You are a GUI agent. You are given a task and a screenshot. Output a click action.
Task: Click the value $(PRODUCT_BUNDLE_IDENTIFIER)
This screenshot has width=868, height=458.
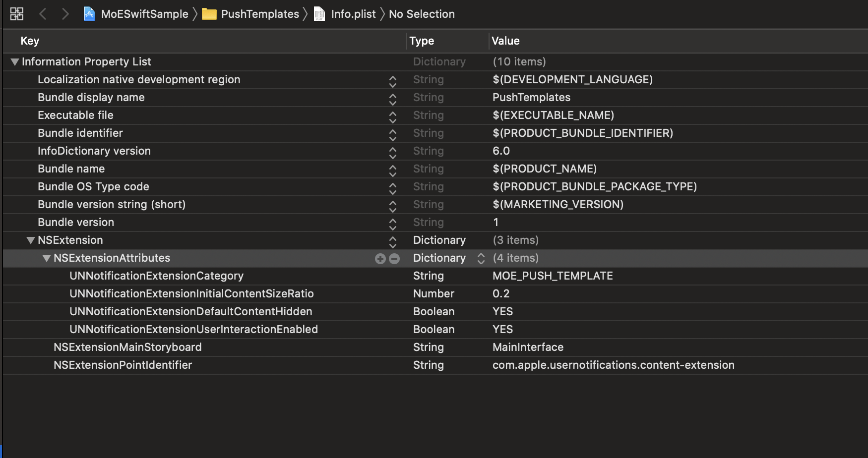tap(583, 133)
